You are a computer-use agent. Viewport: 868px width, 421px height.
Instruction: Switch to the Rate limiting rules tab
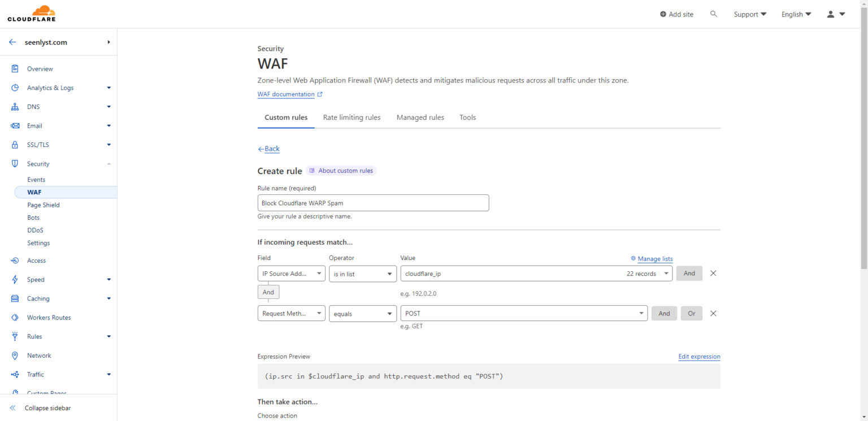click(x=351, y=117)
